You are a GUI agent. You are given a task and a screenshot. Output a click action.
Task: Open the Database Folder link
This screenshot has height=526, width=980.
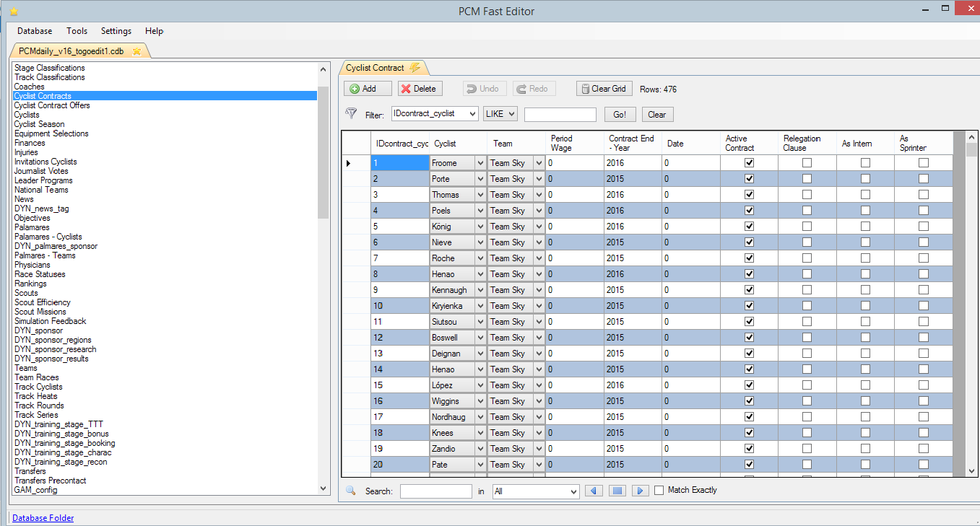pyautogui.click(x=43, y=518)
